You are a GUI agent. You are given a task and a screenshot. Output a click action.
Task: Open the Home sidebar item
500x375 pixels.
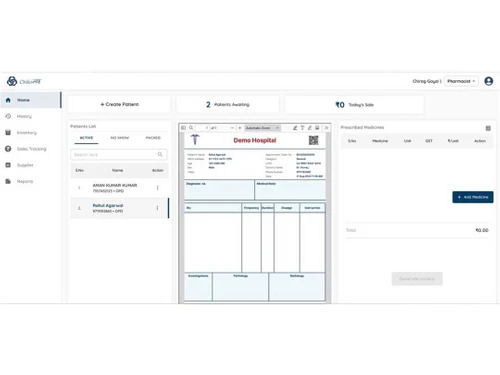pyautogui.click(x=30, y=100)
